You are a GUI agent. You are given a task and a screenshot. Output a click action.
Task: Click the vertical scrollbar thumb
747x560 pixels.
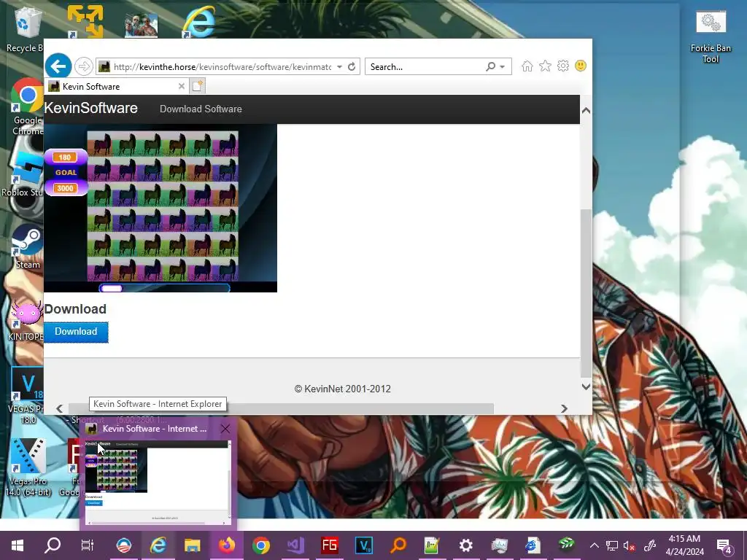tap(586, 293)
